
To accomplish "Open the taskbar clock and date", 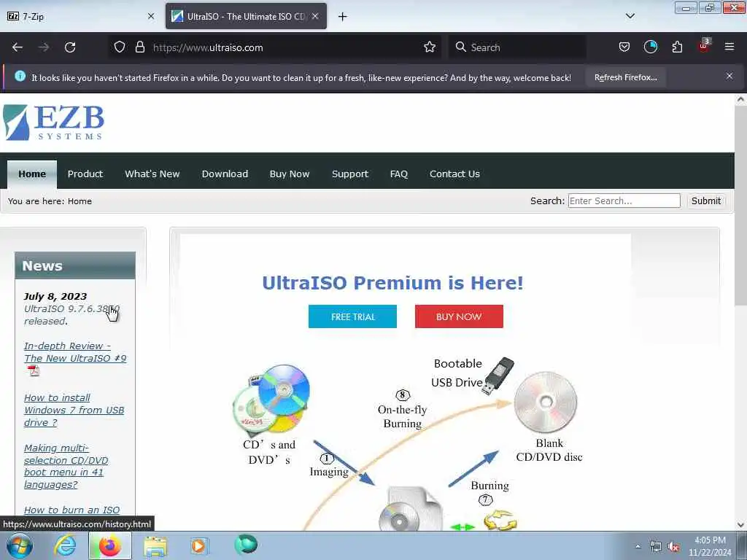I will (710, 546).
